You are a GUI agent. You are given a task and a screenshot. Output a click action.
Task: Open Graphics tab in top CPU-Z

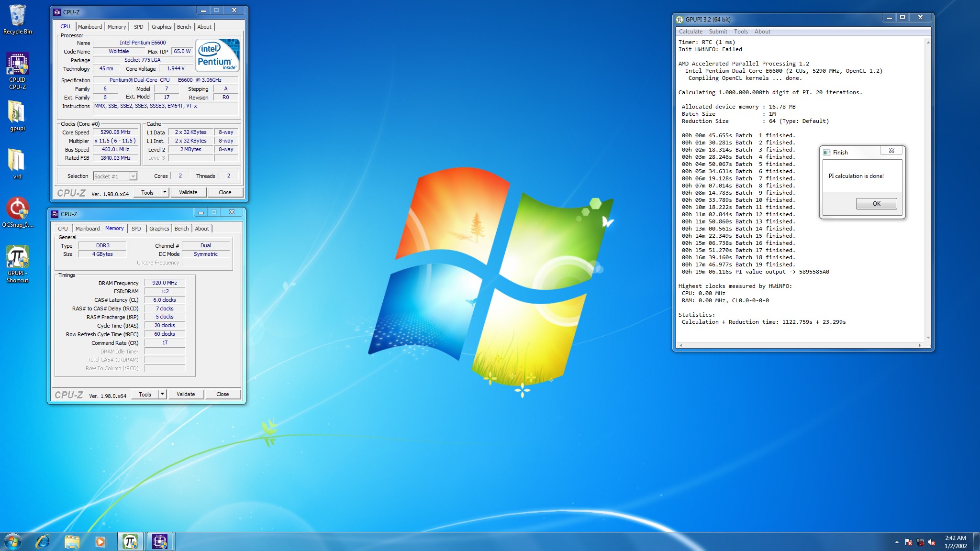(x=161, y=27)
